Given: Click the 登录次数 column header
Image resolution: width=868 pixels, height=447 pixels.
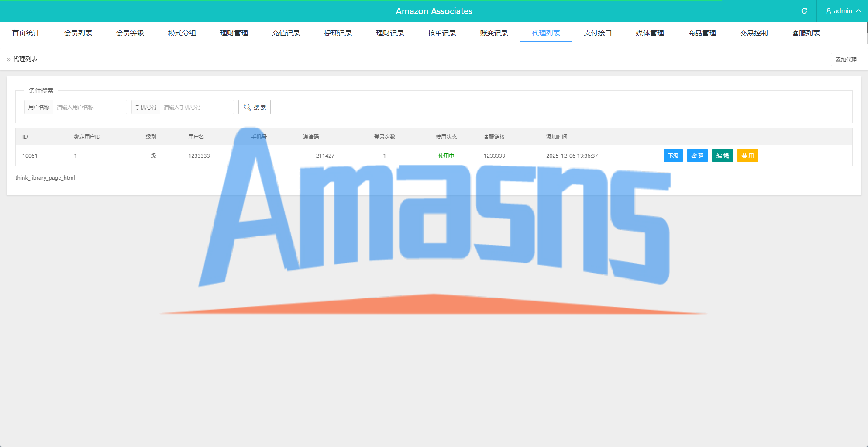Looking at the screenshot, I should (385, 137).
